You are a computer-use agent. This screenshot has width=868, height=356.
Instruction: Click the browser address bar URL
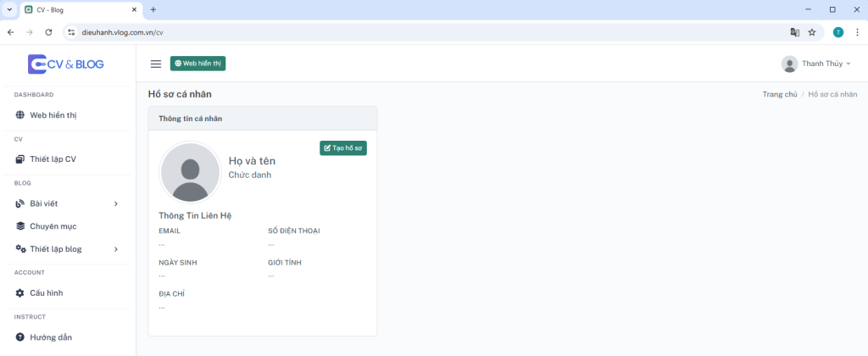(122, 32)
